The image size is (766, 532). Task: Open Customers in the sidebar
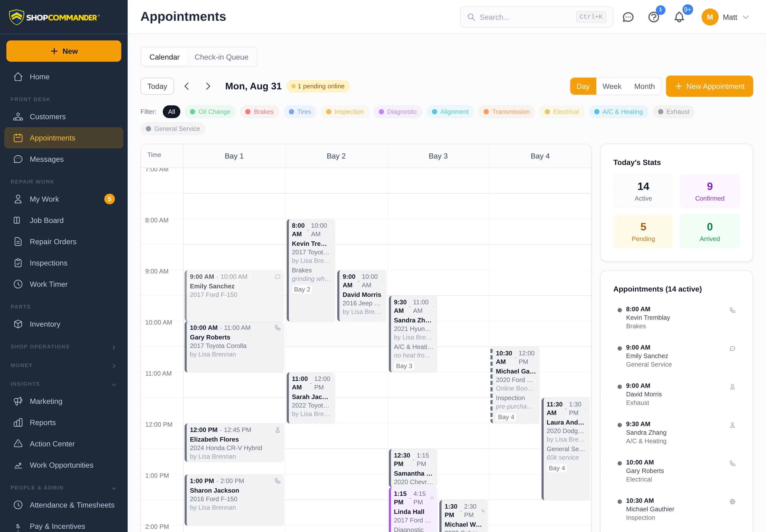(64, 117)
